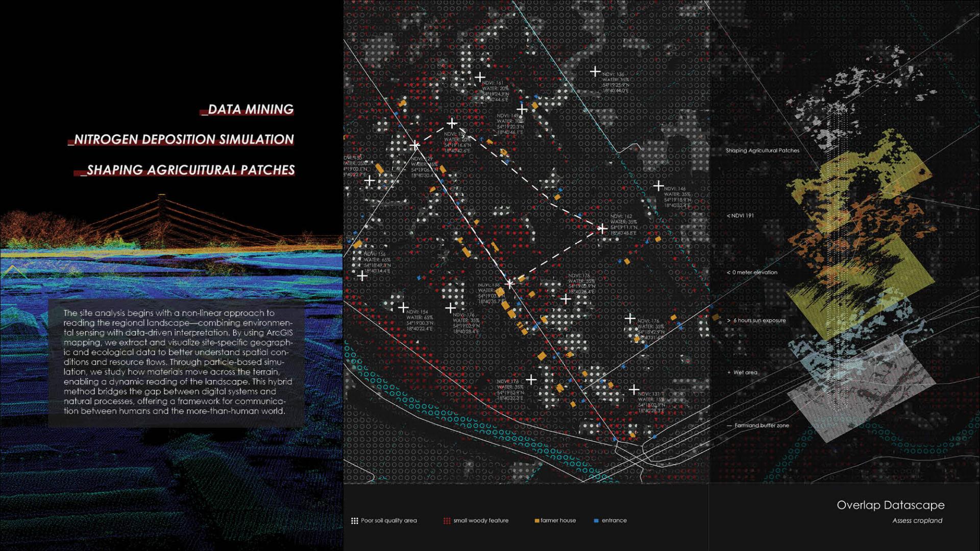Click the cross marker beside NDVI 136
The image size is (980, 551).
tap(595, 71)
